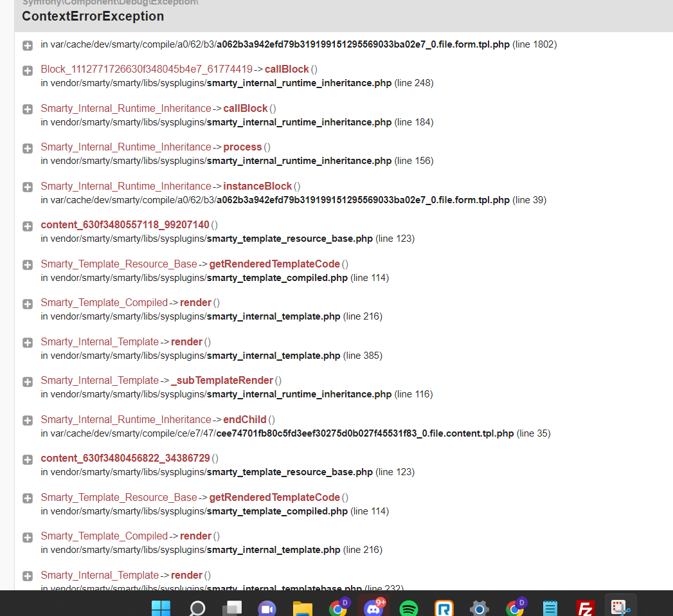Click the endChild method link
673x616 pixels.
point(245,419)
